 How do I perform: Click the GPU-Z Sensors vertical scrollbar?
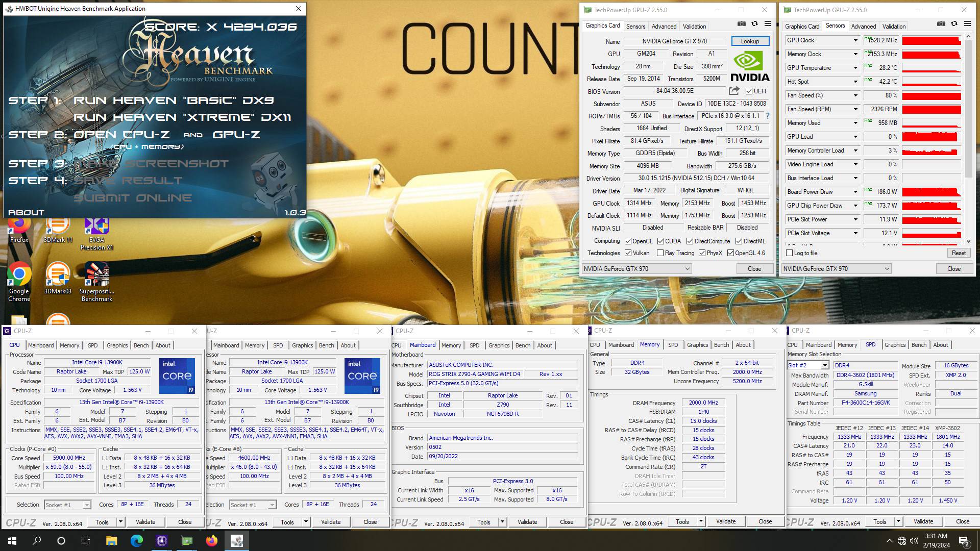point(968,139)
